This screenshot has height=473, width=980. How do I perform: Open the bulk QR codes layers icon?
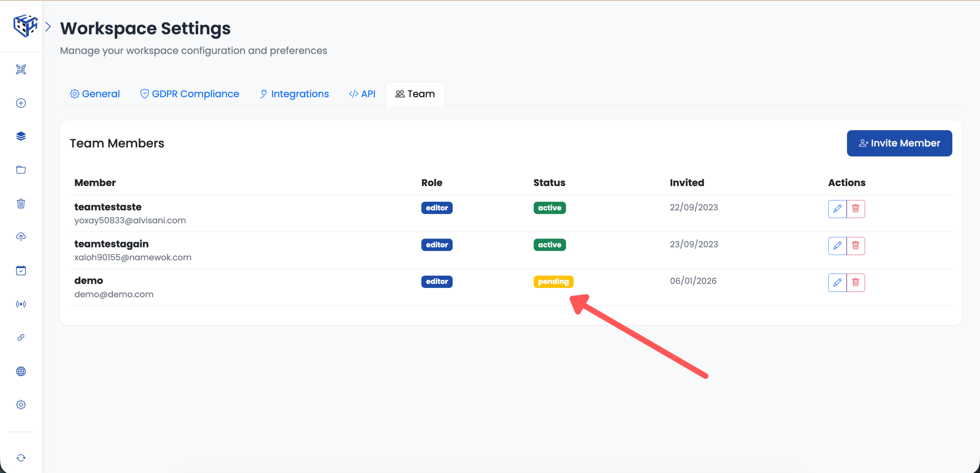pyautogui.click(x=21, y=136)
